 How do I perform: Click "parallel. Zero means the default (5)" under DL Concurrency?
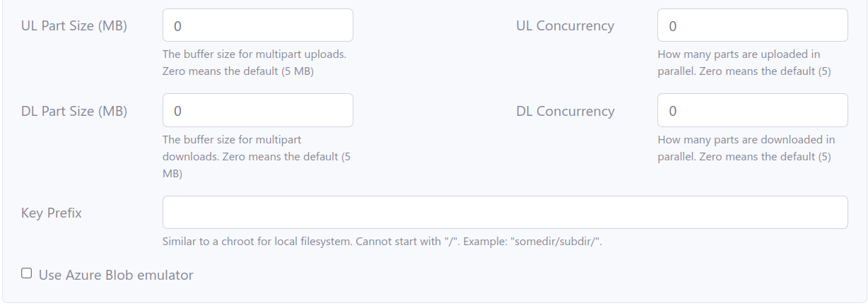pos(744,157)
